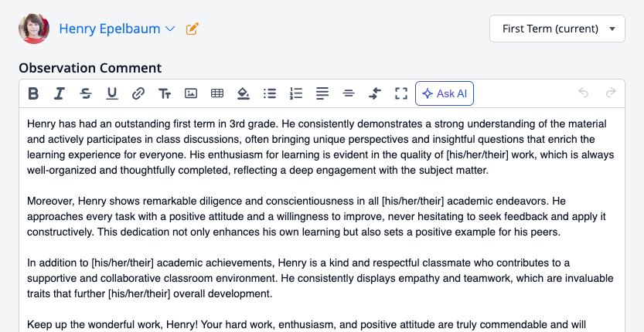
Task: Toggle the numbered list
Action: [295, 93]
